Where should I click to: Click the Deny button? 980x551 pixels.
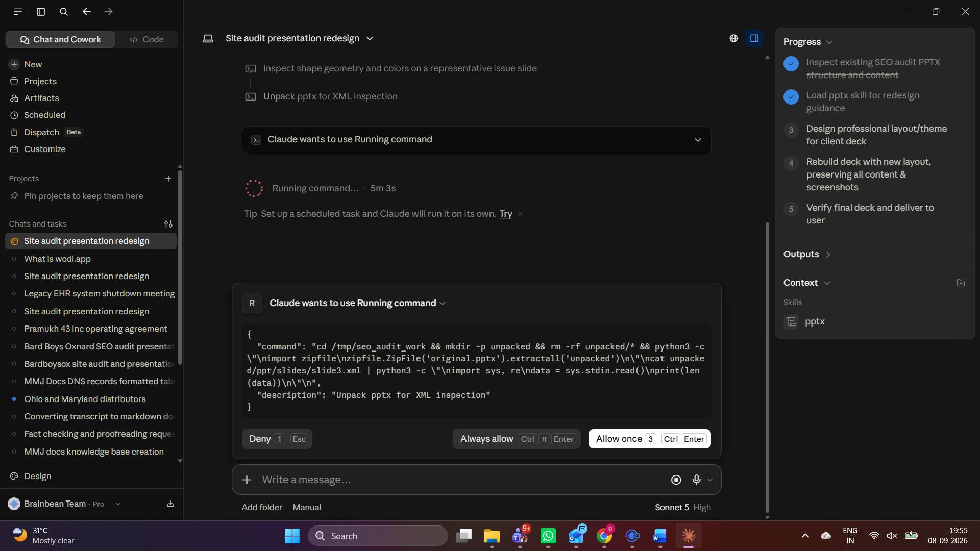pos(277,439)
